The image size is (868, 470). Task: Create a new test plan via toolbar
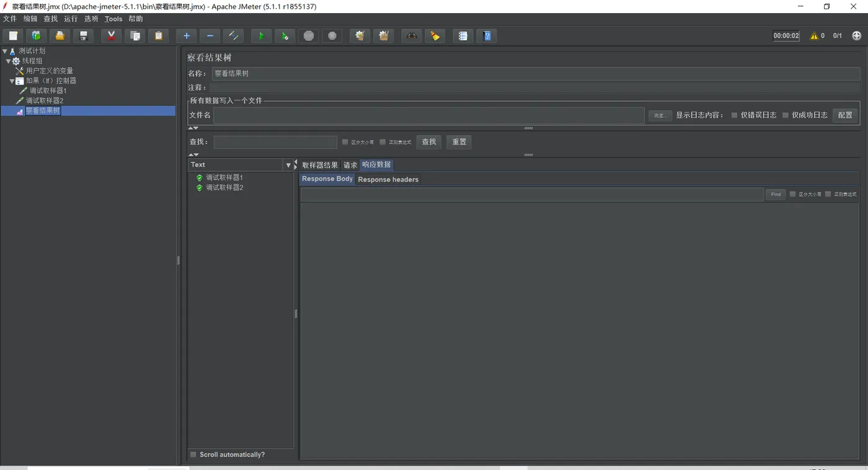(12, 36)
